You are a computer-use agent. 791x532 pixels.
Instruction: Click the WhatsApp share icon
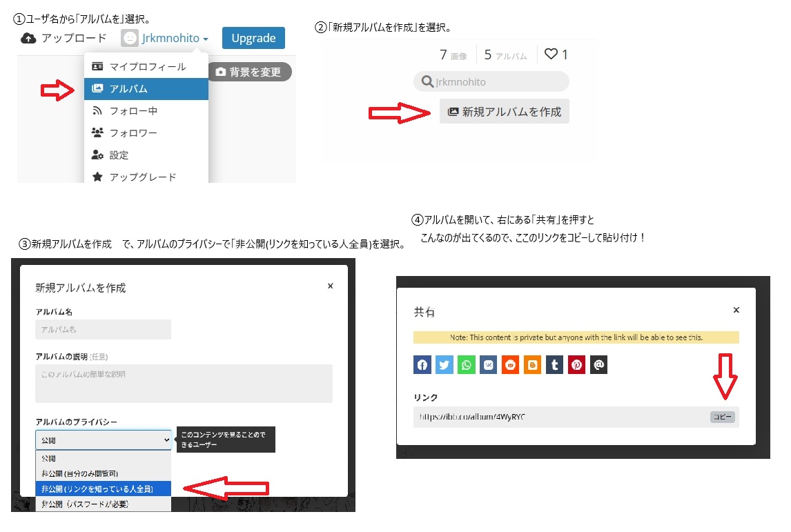pyautogui.click(x=467, y=365)
